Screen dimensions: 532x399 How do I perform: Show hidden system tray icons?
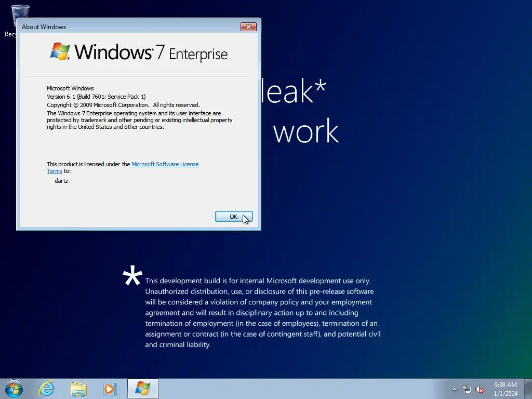click(454, 389)
